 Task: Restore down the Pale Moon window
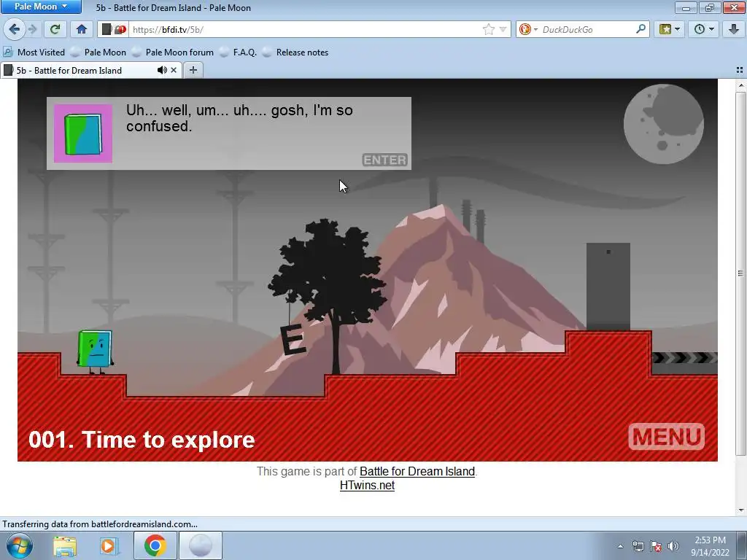(x=710, y=7)
